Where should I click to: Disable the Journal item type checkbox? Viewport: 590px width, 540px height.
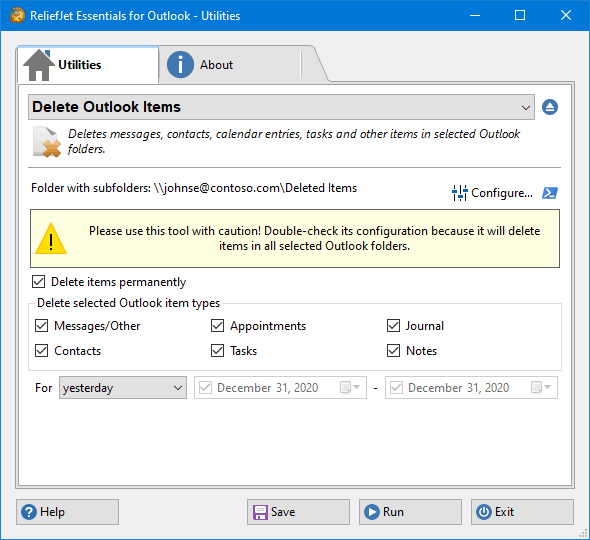393,326
